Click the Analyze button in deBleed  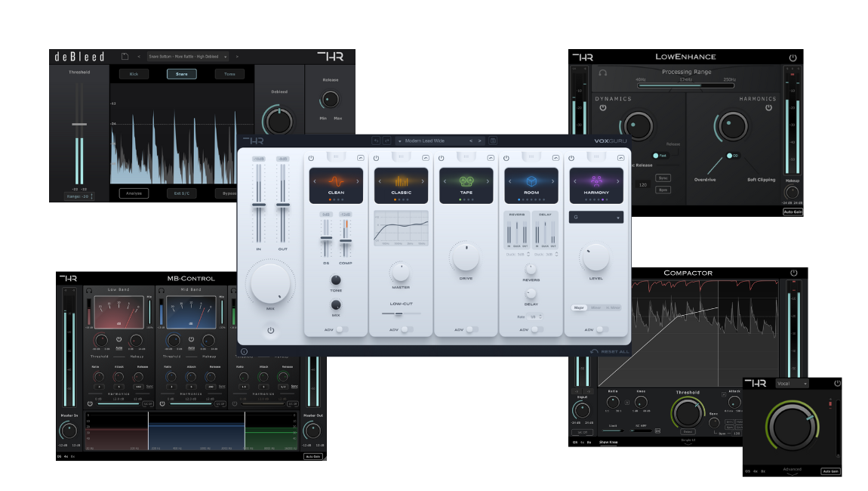(x=134, y=193)
